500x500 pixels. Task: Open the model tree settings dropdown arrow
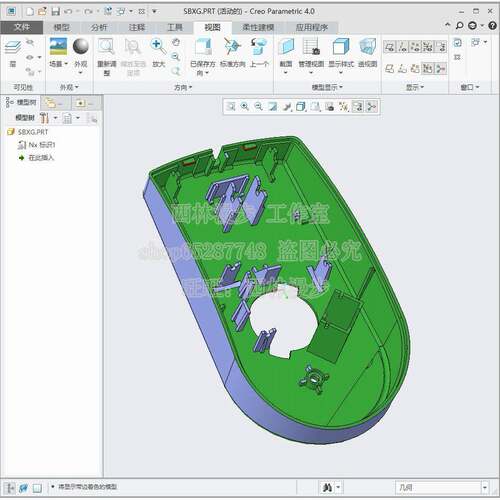pos(55,118)
